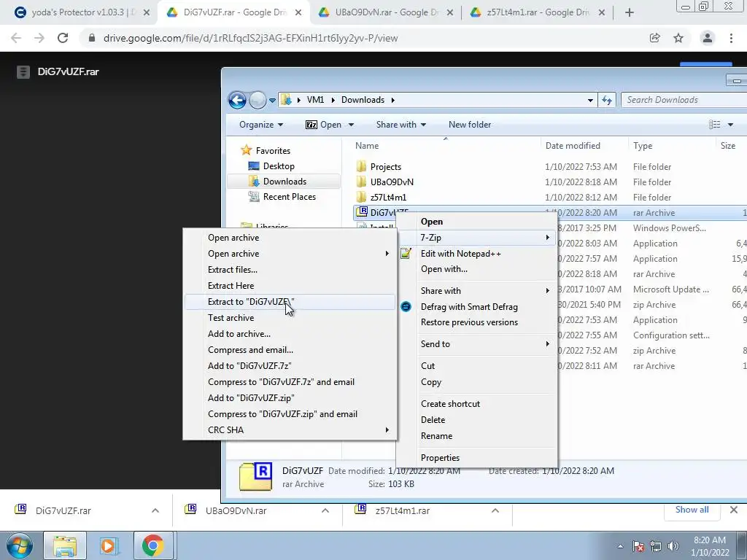The width and height of the screenshot is (747, 560).
Task: Click the refresh icon beside Explorer address bar
Action: coord(606,100)
